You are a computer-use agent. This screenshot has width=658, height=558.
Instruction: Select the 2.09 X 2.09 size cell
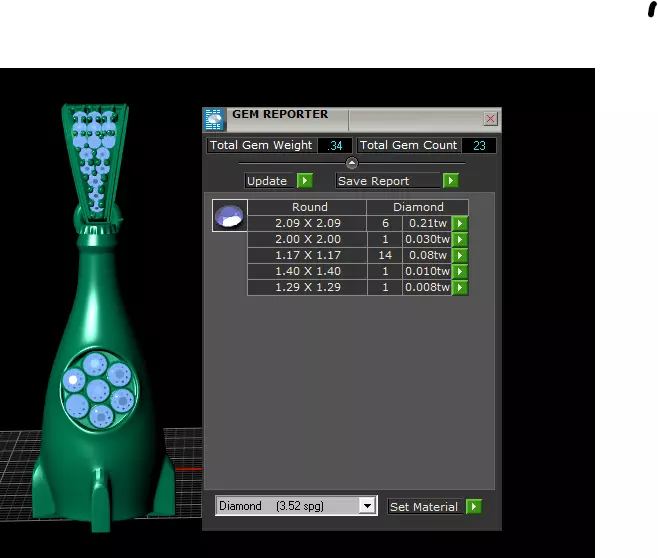click(x=308, y=223)
